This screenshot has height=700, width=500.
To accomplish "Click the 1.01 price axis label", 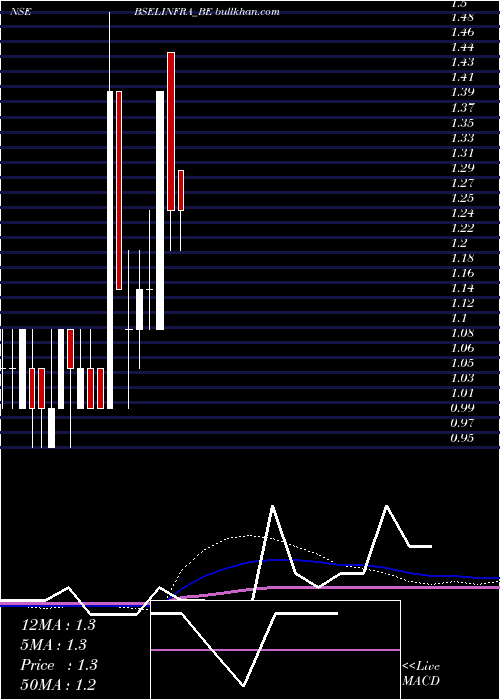I will [x=462, y=394].
